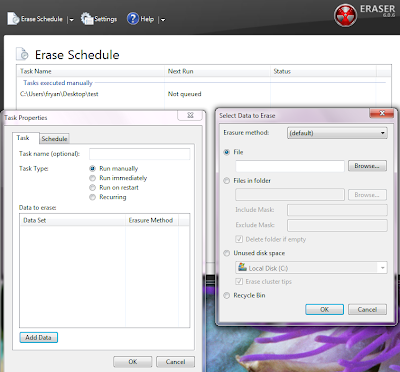
Task: Focus the Exclude Mask field
Action: 337,225
